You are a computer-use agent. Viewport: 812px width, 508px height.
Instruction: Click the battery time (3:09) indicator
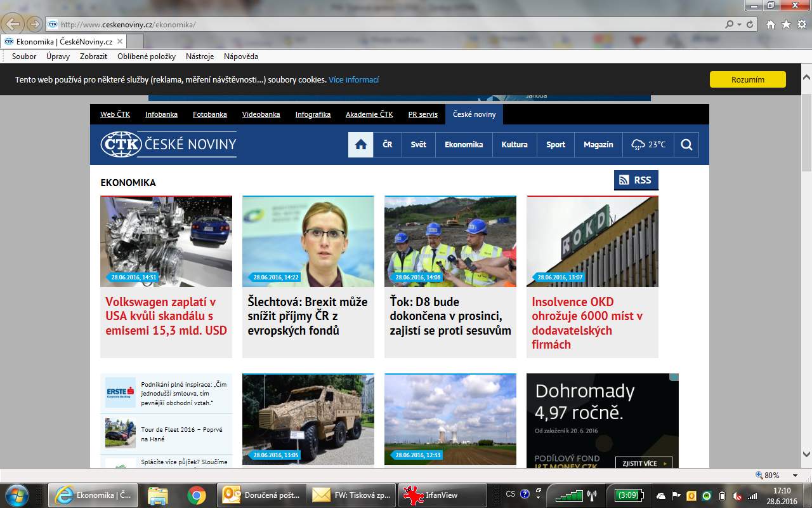point(628,495)
